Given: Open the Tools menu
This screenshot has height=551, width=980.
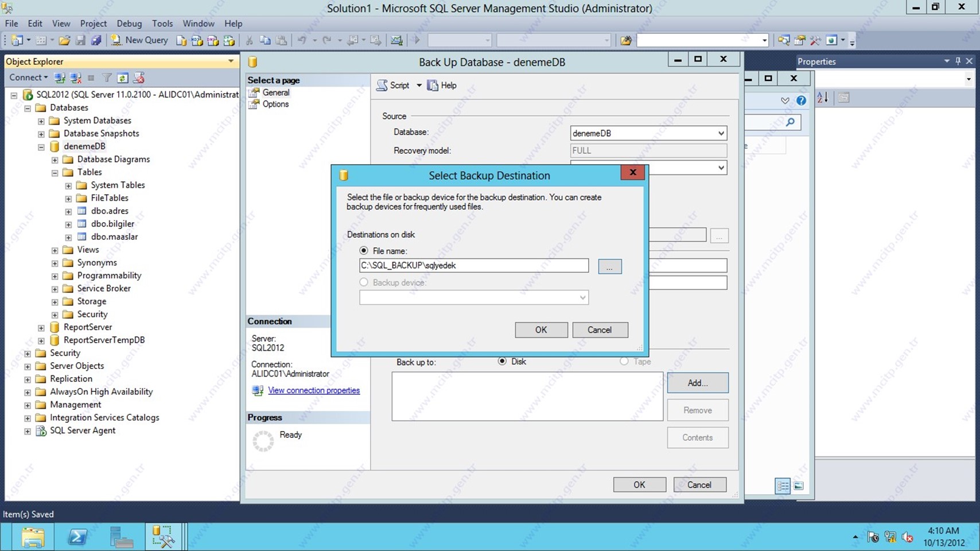Looking at the screenshot, I should (x=162, y=24).
